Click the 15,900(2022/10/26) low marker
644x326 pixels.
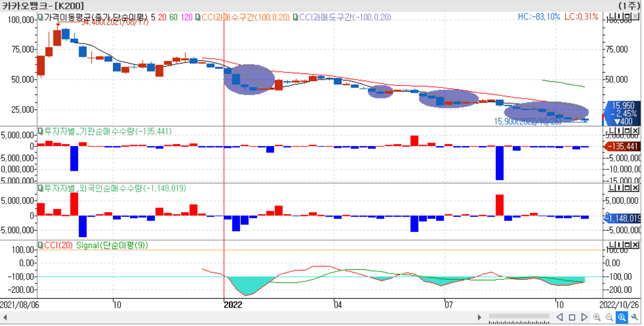(528, 121)
